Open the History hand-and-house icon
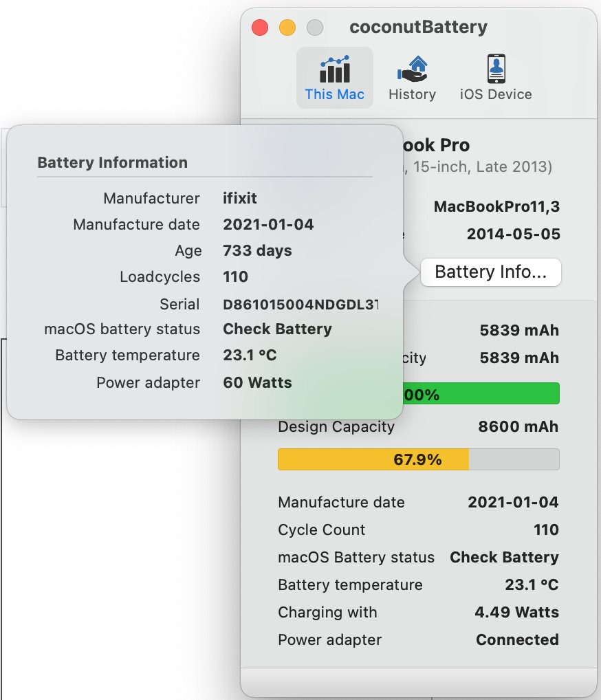Screen dimensions: 601x700 [412, 69]
